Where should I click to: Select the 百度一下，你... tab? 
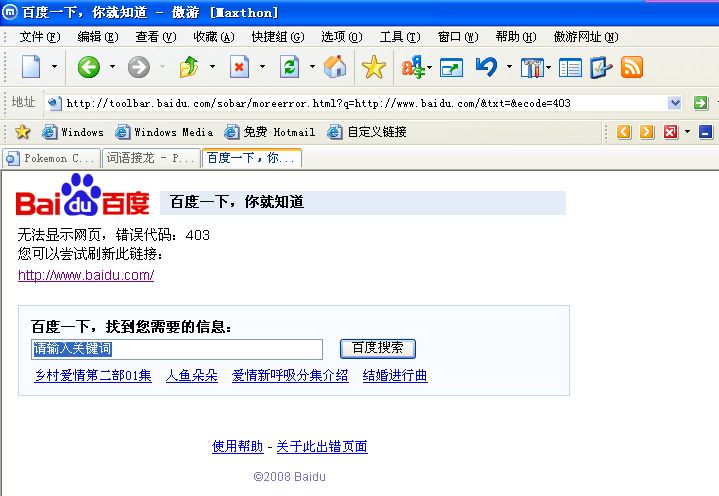pos(252,158)
